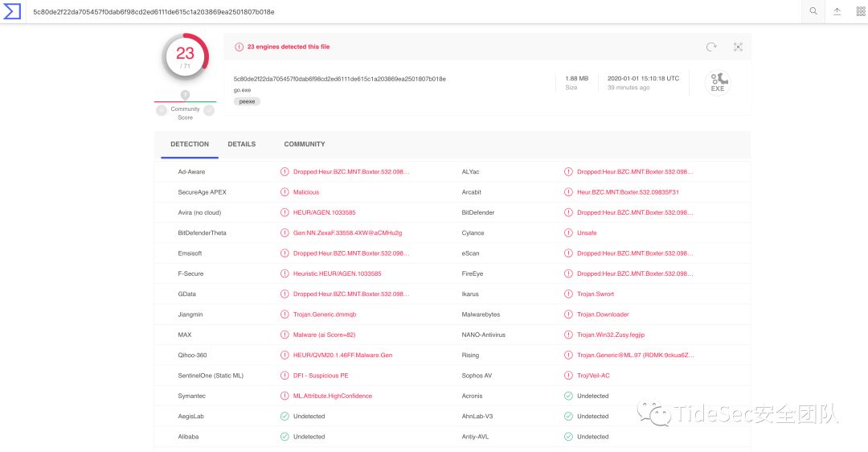
Task: Vote positive on community score
Action: (209, 110)
